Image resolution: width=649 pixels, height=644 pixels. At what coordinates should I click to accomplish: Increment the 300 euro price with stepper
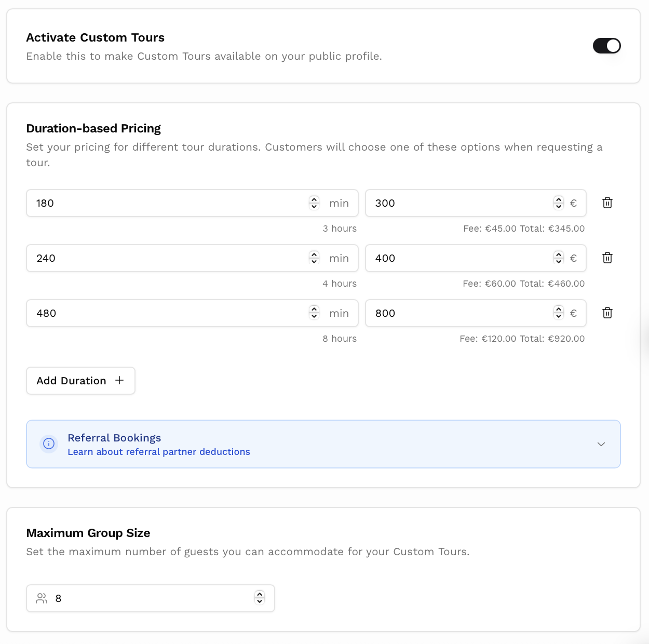tap(559, 200)
